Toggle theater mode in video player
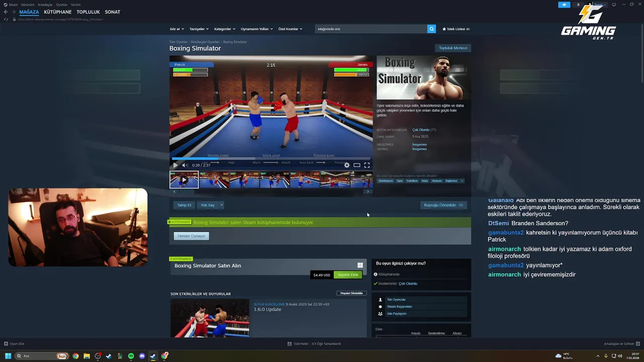Screen dimensions: 644x362 357,165
